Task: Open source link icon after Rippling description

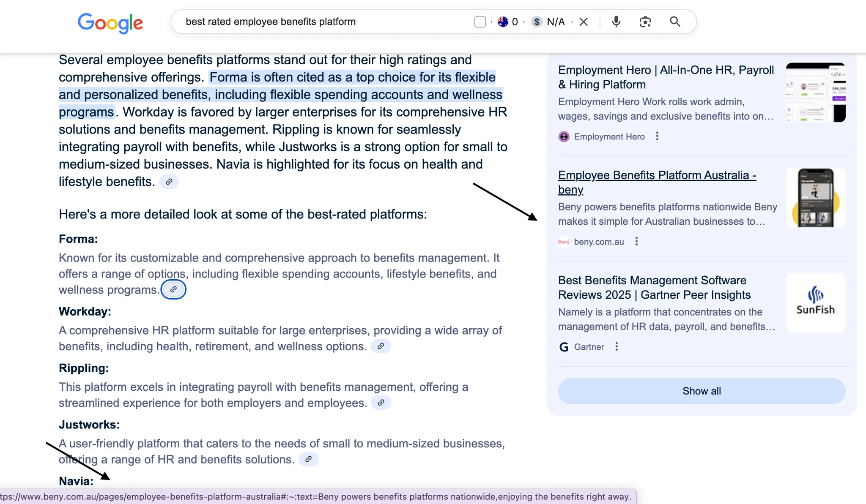Action: (381, 403)
